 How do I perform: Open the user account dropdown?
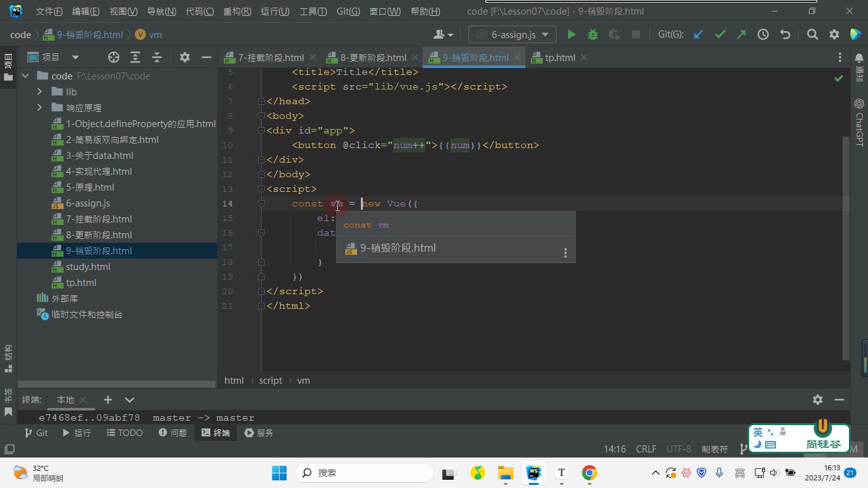[443, 34]
